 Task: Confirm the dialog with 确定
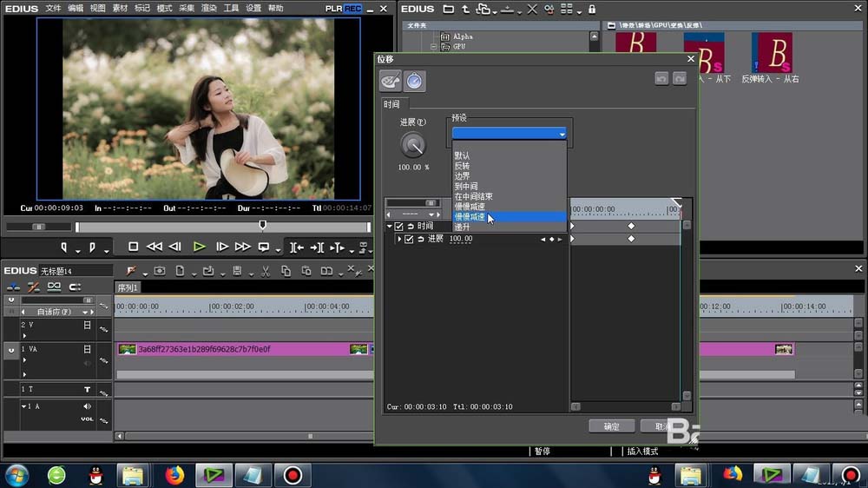point(611,426)
